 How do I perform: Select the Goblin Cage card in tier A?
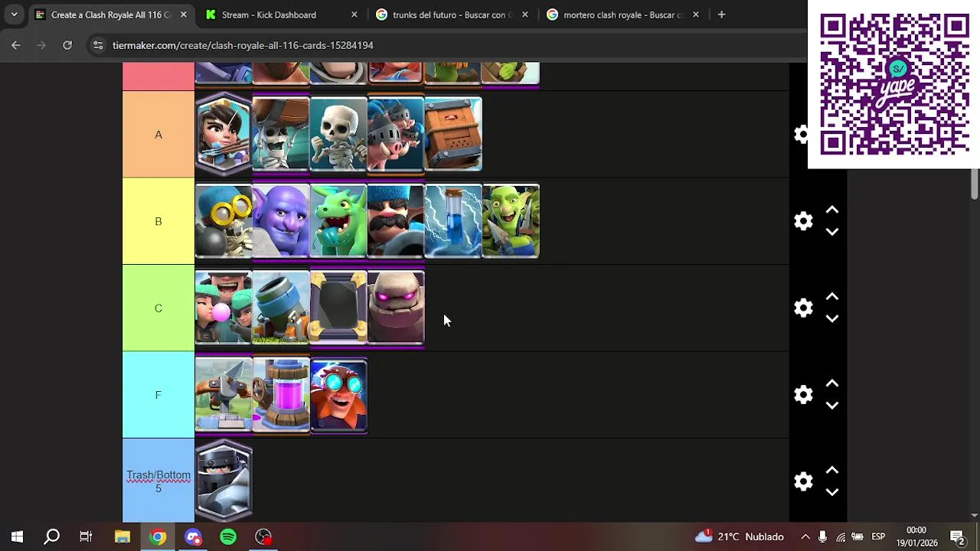(x=453, y=135)
